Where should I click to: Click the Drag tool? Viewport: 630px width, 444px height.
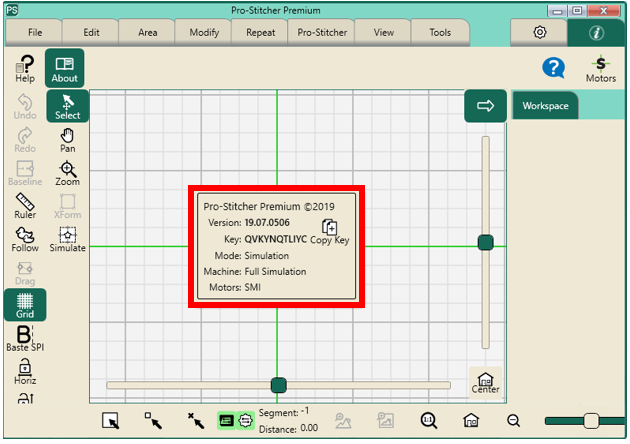[25, 274]
